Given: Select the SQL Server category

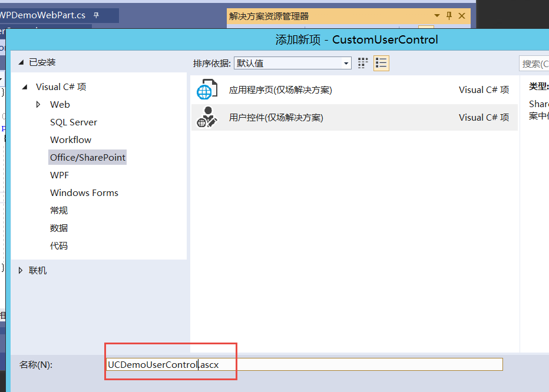Looking at the screenshot, I should (74, 122).
